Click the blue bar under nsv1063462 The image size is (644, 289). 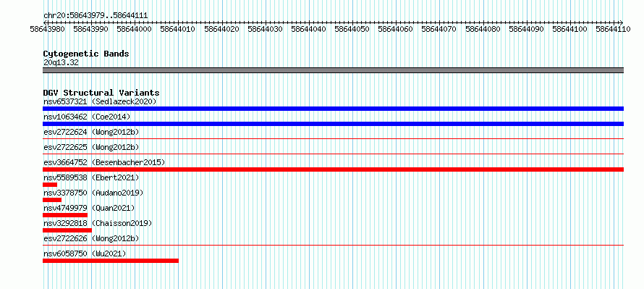click(x=333, y=124)
